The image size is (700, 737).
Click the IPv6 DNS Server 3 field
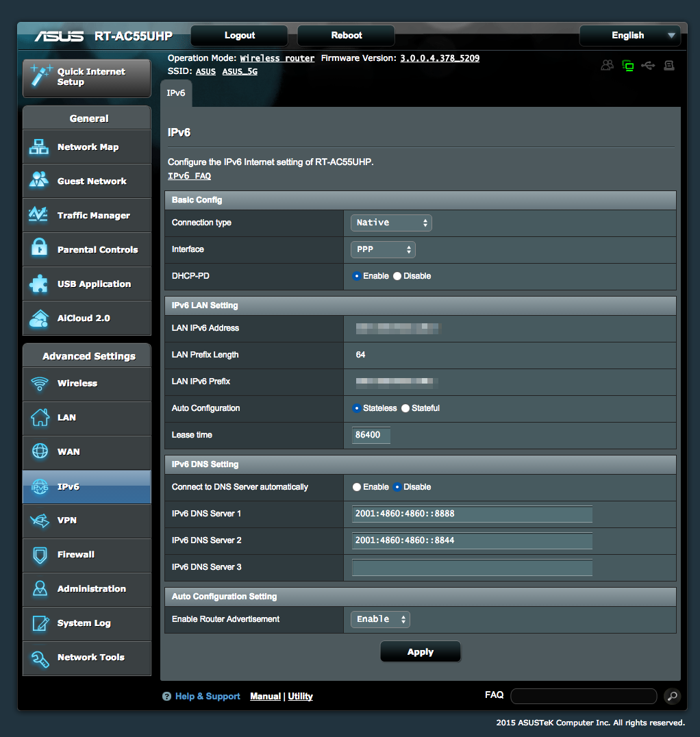tap(472, 567)
